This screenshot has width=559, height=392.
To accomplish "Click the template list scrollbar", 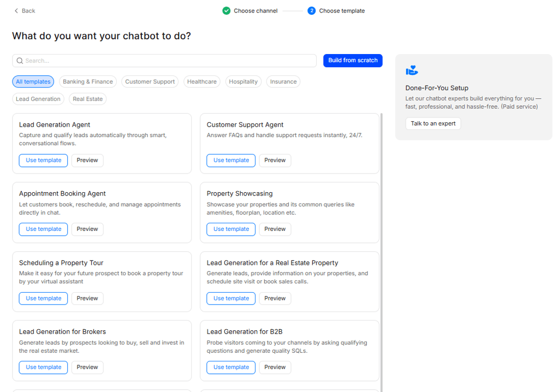I will [382, 252].
